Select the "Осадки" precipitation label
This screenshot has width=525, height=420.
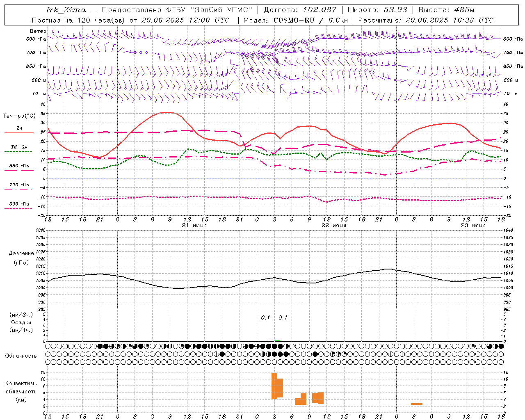[21, 322]
